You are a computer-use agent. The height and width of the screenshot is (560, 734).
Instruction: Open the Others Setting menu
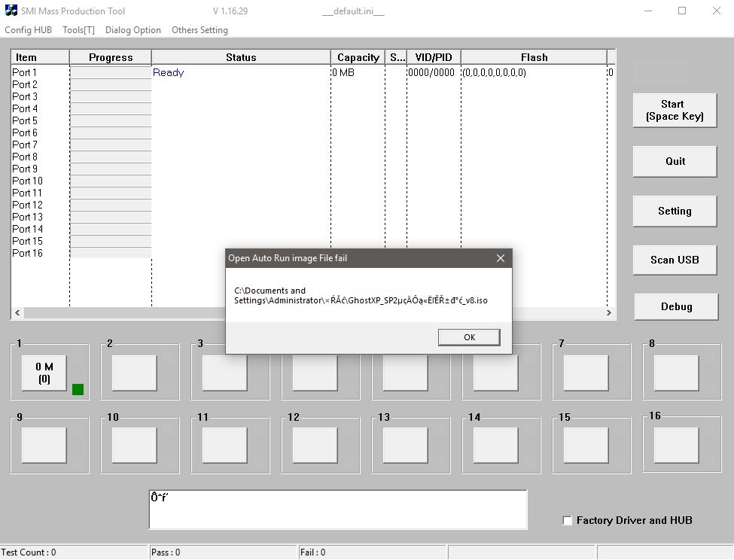coord(200,30)
